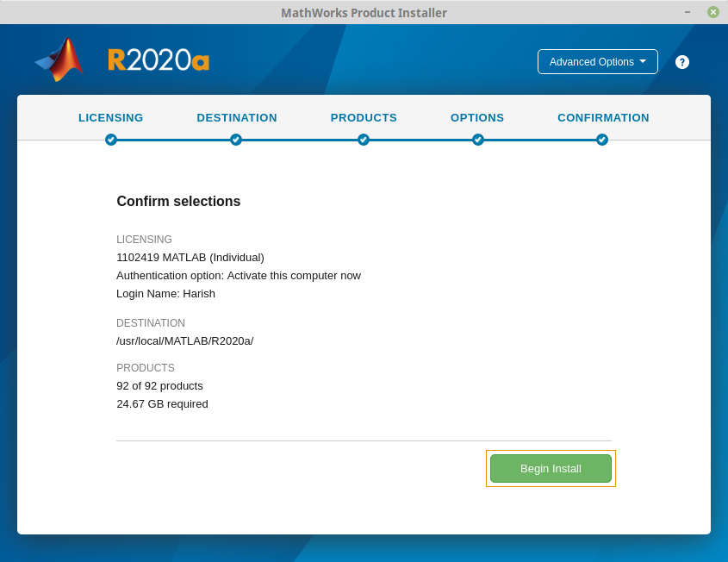Open the OPTIONS step
728x562 pixels.
point(477,118)
